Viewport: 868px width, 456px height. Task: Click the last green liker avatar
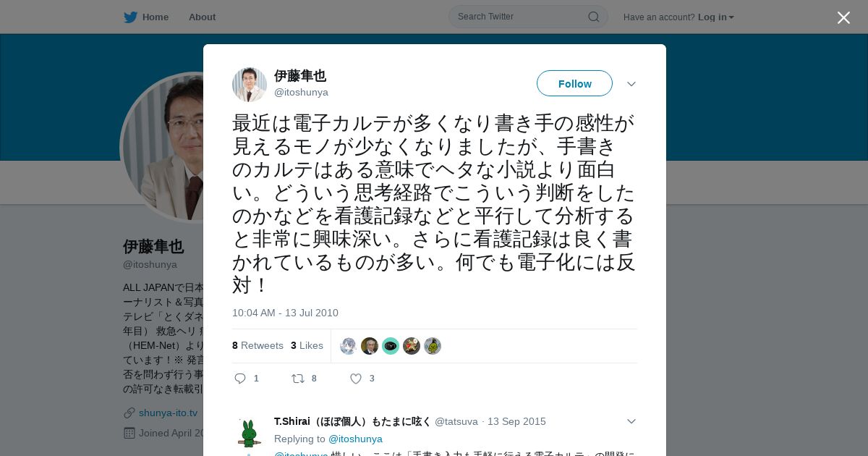pos(433,346)
